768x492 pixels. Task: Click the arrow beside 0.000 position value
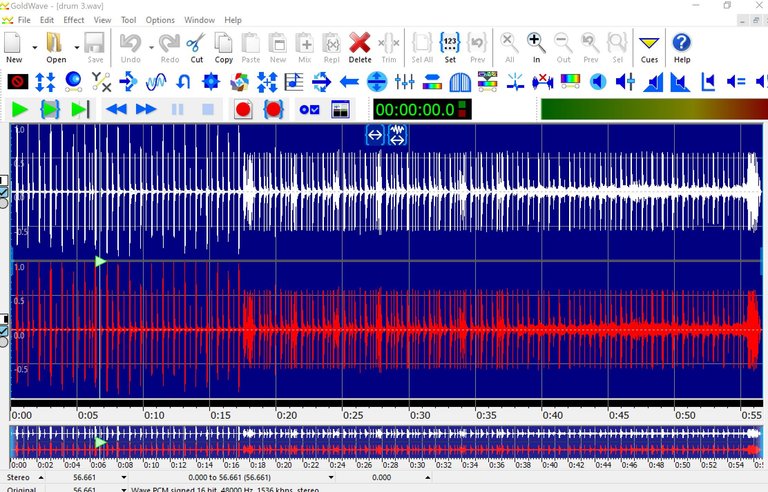point(428,477)
